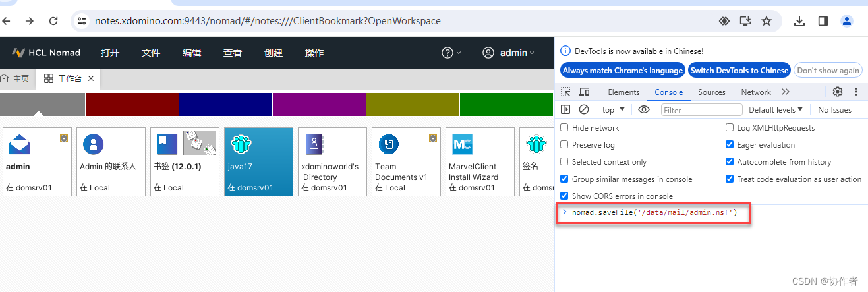This screenshot has width=868, height=292.
Task: Open the admin tile's dropdown arrow
Action: pos(64,138)
